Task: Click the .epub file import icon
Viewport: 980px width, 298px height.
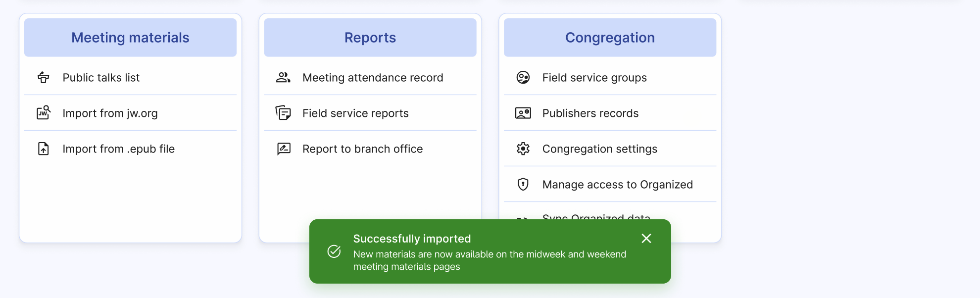Action: click(44, 149)
